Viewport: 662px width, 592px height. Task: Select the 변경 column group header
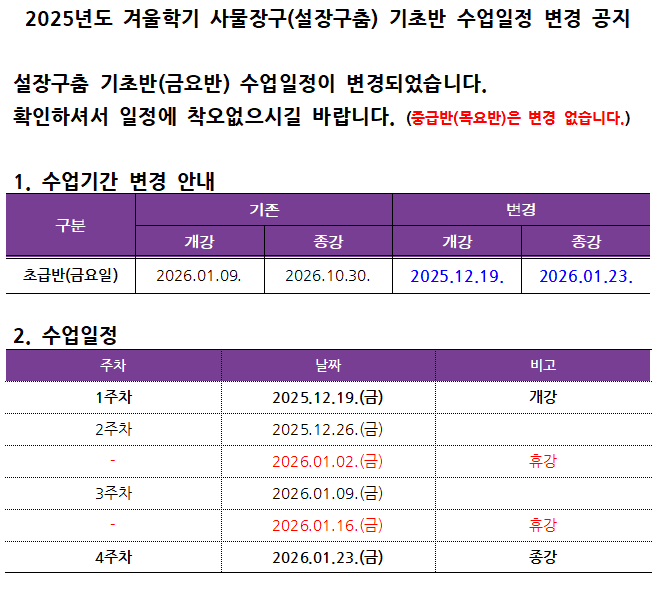click(521, 210)
